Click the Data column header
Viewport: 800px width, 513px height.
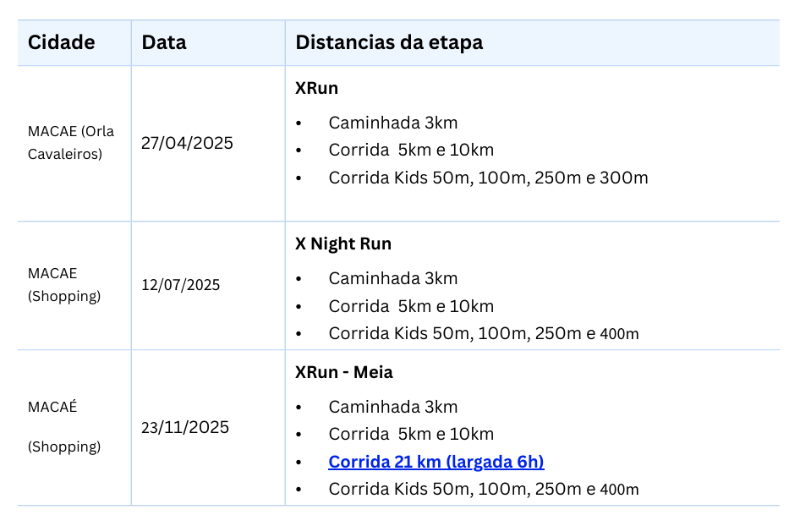[164, 42]
